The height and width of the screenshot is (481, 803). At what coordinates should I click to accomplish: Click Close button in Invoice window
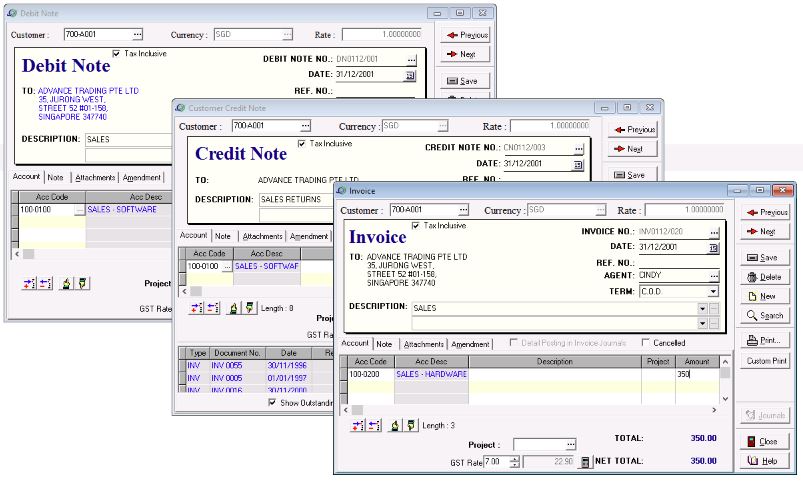coord(765,442)
